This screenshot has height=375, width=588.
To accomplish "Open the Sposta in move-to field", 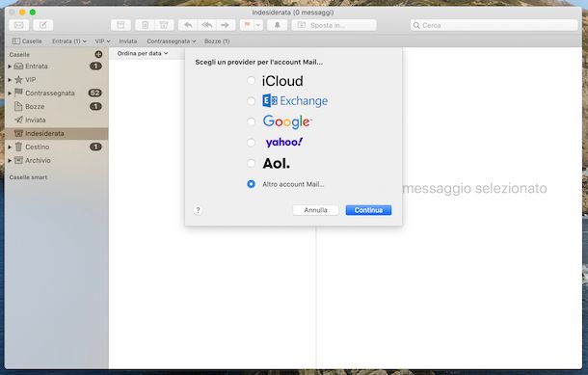I will [x=334, y=25].
